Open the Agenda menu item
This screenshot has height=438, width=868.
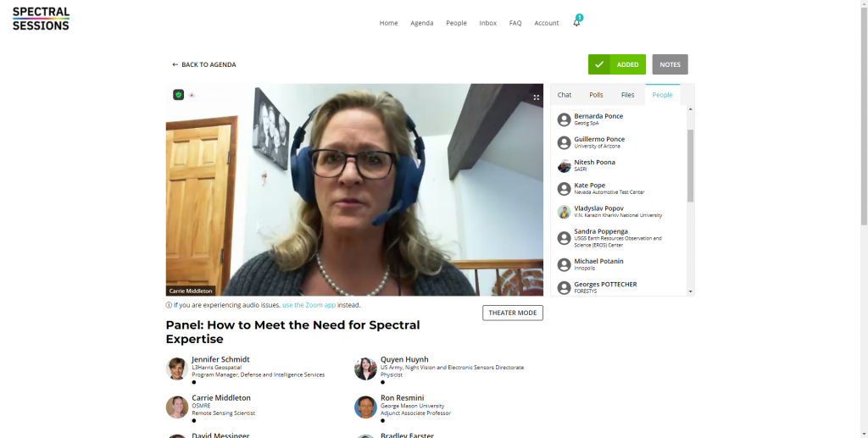point(422,23)
